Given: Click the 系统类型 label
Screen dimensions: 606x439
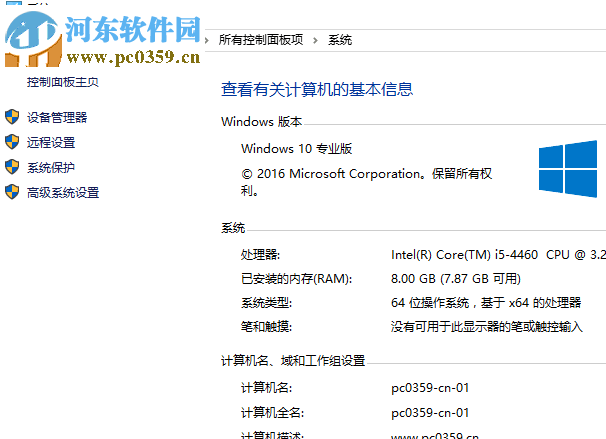Looking at the screenshot, I should 266,303.
